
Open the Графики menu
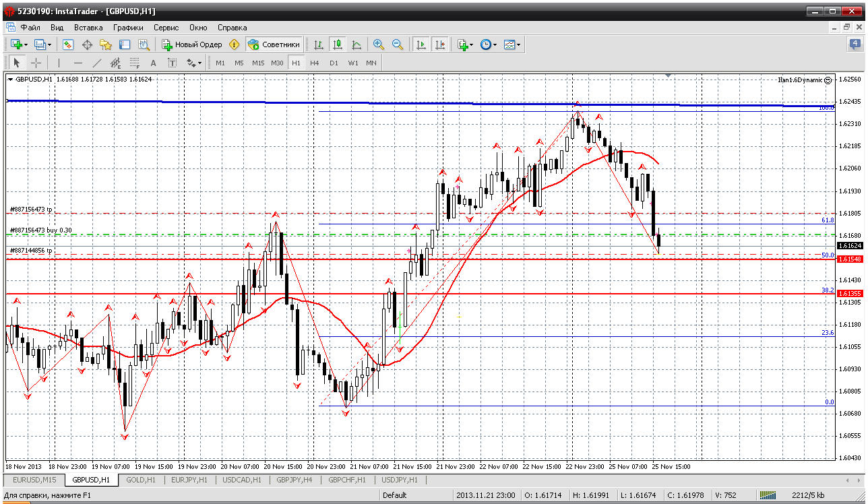128,28
